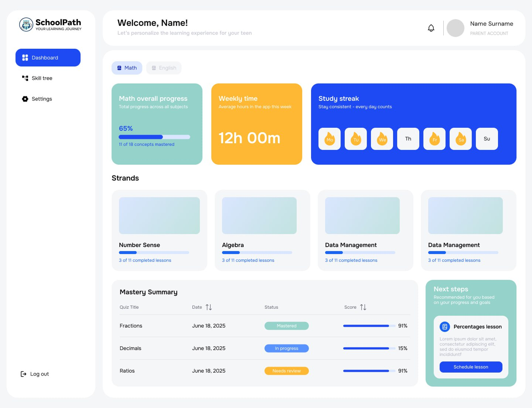Click the SchoolPath owl logo
This screenshot has height=408, width=532.
point(26,24)
